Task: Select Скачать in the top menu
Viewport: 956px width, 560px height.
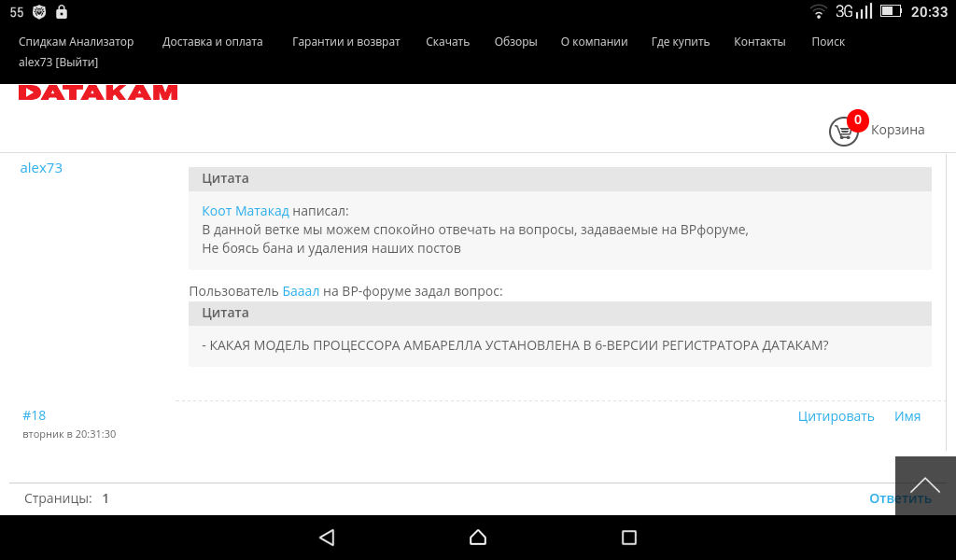Action: pyautogui.click(x=447, y=42)
